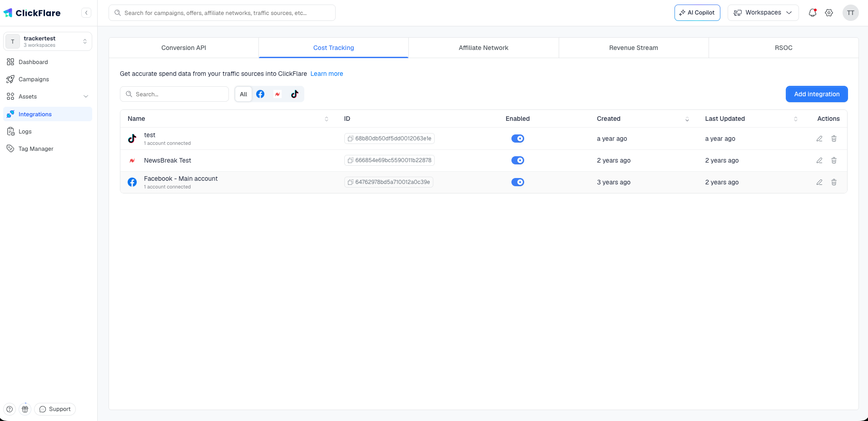Copy the ID of the test integration
The image size is (868, 421).
(350, 139)
